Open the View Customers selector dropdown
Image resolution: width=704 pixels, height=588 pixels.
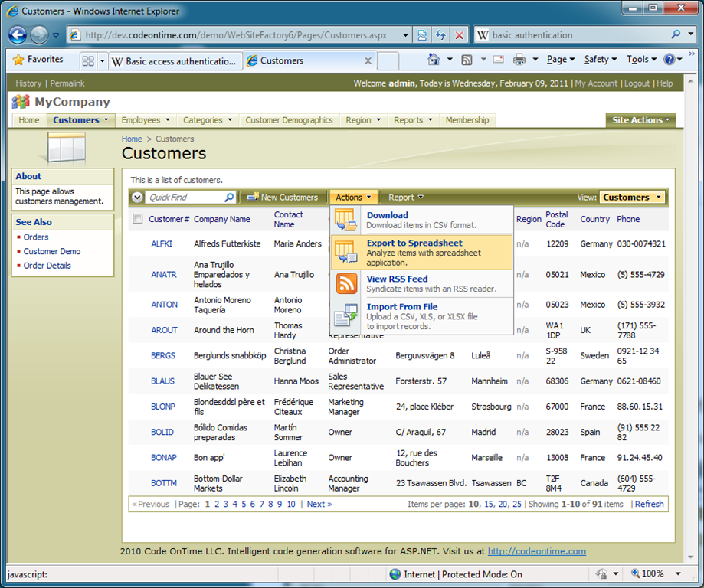coord(632,198)
